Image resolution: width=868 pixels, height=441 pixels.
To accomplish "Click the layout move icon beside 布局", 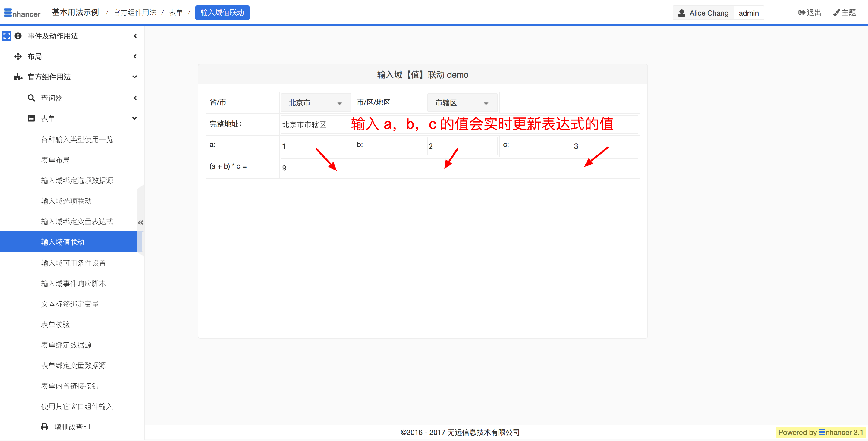I will coord(18,57).
